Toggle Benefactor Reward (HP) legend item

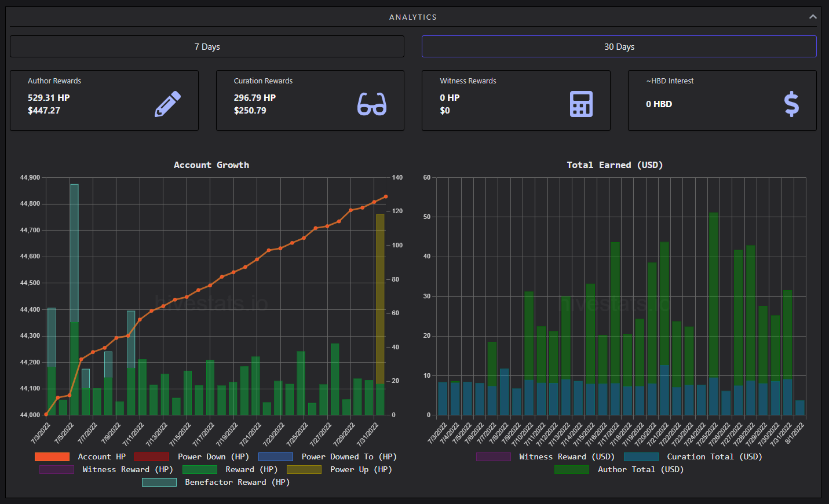[x=216, y=482]
